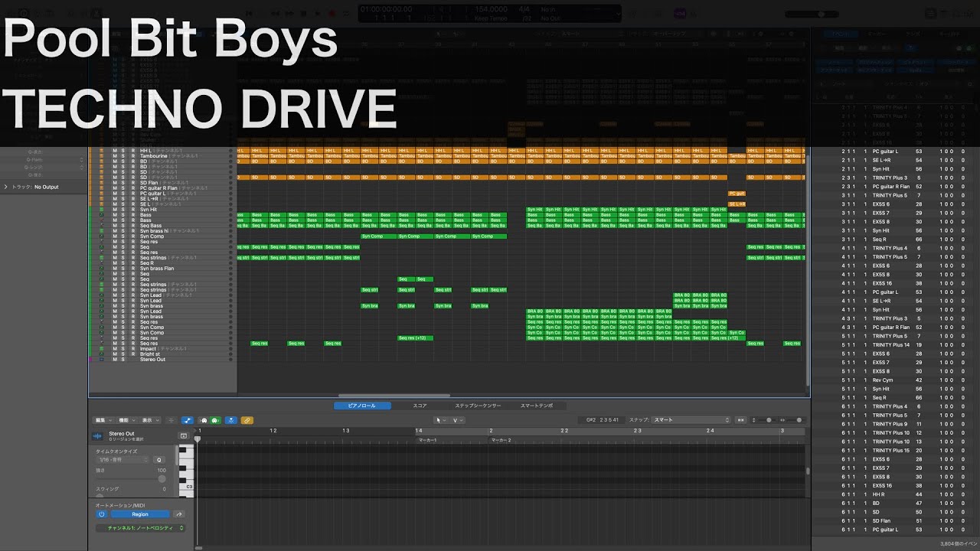Click the Impact track icon
The height and width of the screenshot is (551, 980).
[102, 349]
